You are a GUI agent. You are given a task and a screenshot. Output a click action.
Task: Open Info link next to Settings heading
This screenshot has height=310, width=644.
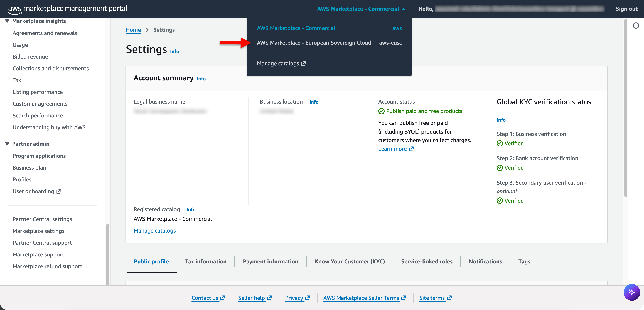tap(174, 51)
